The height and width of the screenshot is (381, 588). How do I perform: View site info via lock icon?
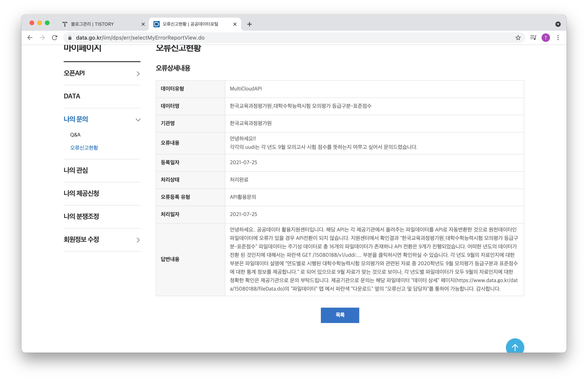click(x=70, y=38)
